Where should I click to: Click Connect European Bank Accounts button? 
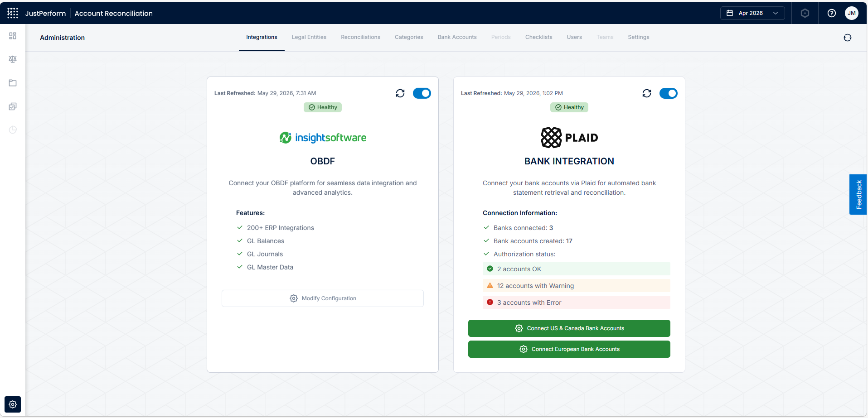click(x=569, y=349)
